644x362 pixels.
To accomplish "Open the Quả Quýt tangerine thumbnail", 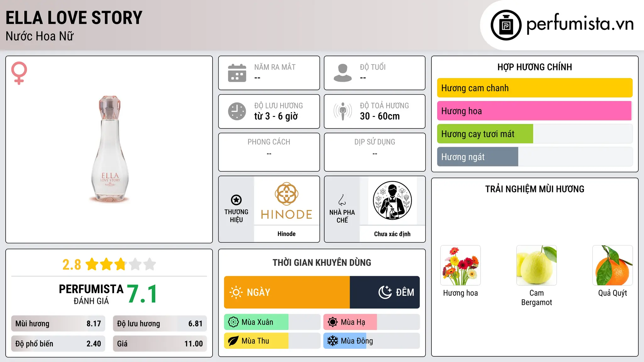I will (x=613, y=265).
